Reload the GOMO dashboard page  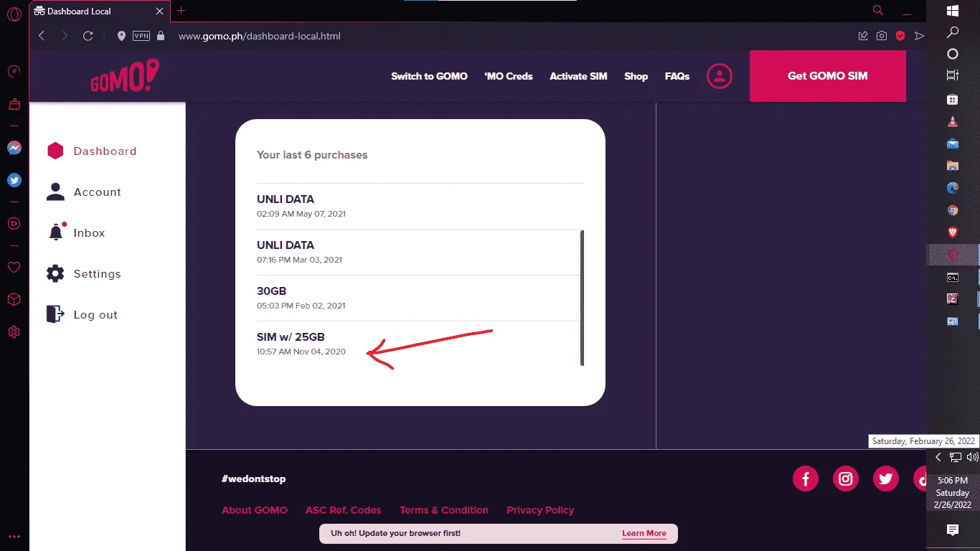(x=88, y=36)
